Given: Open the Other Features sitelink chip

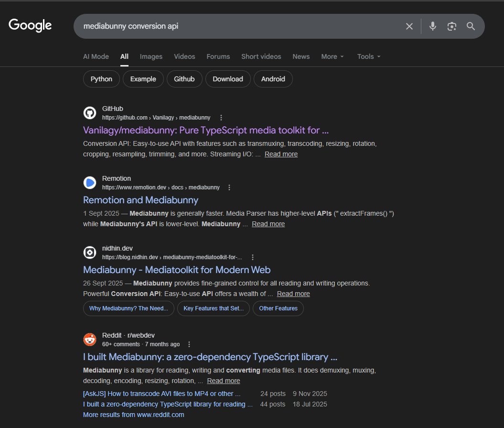Looking at the screenshot, I should 278,308.
